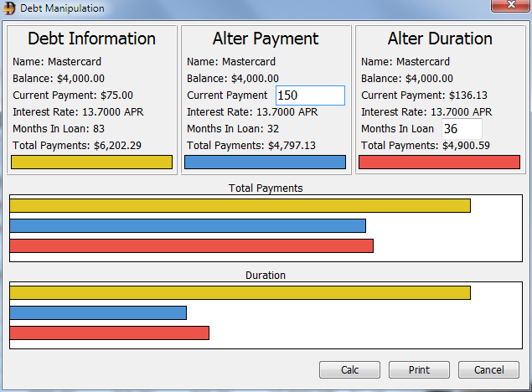532x392 pixels.
Task: Click red bar in Duration chart
Action: coord(109,333)
